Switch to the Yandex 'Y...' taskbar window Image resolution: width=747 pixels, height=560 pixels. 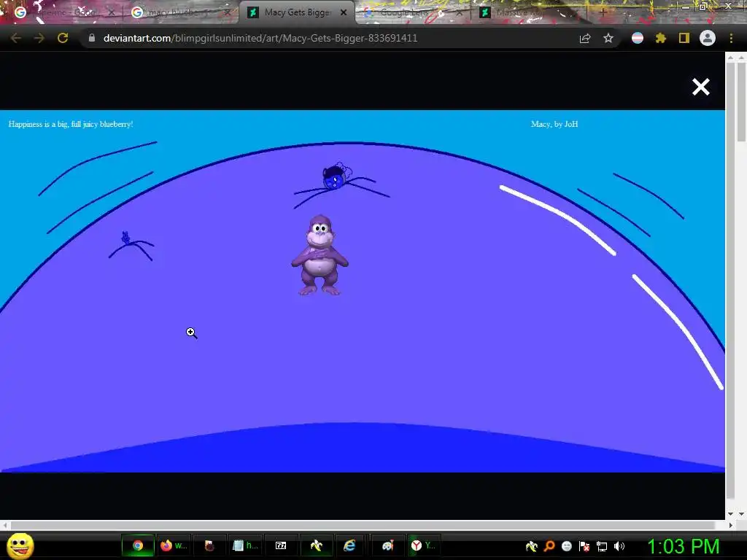point(424,545)
